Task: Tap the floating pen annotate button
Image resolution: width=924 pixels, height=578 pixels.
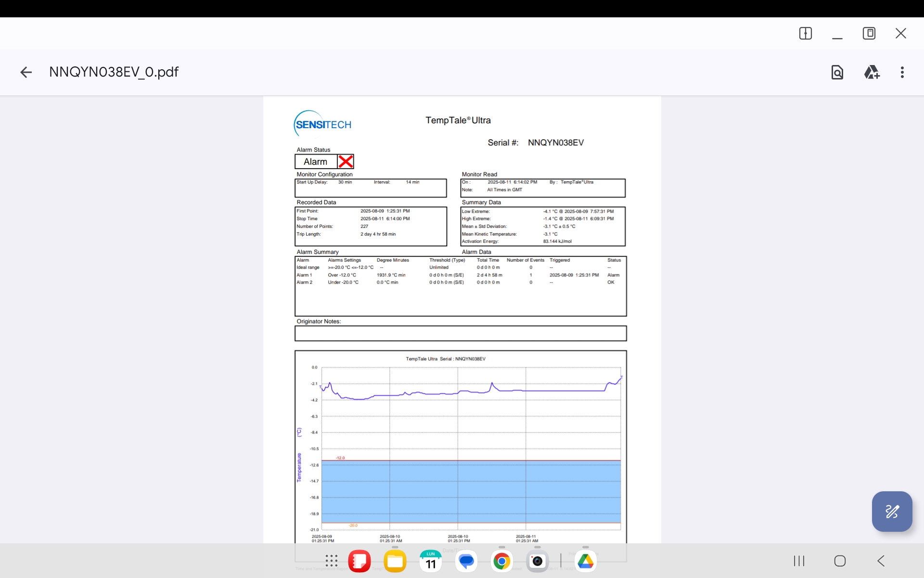Action: [892, 511]
